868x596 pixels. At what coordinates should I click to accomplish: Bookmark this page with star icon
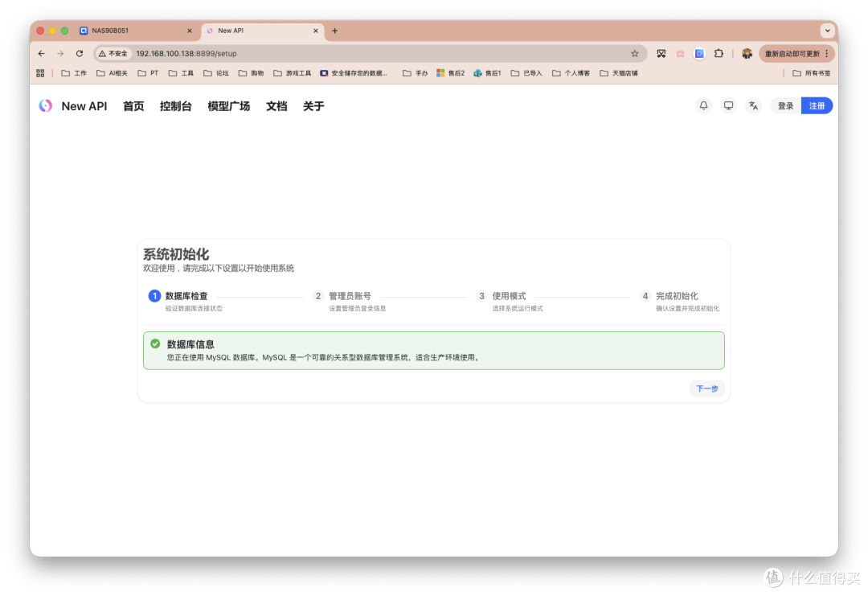tap(634, 54)
